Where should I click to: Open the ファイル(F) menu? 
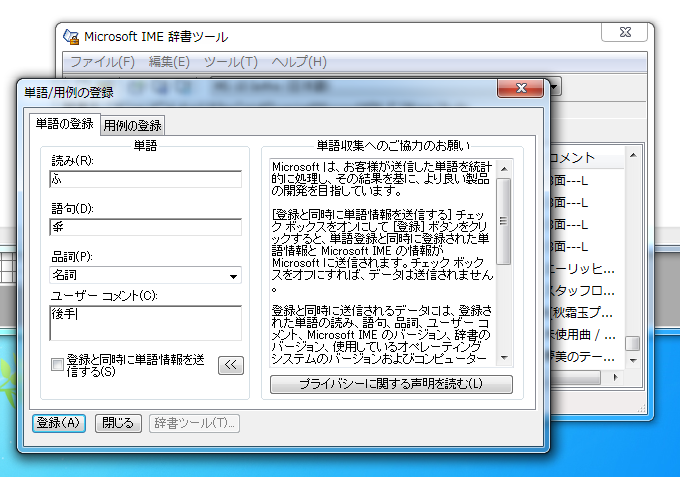102,62
